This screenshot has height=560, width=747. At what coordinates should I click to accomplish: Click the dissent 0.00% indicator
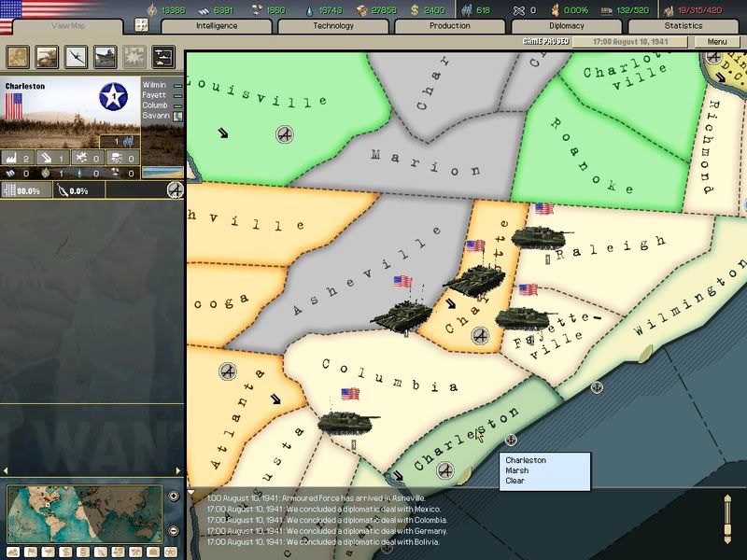[570, 10]
